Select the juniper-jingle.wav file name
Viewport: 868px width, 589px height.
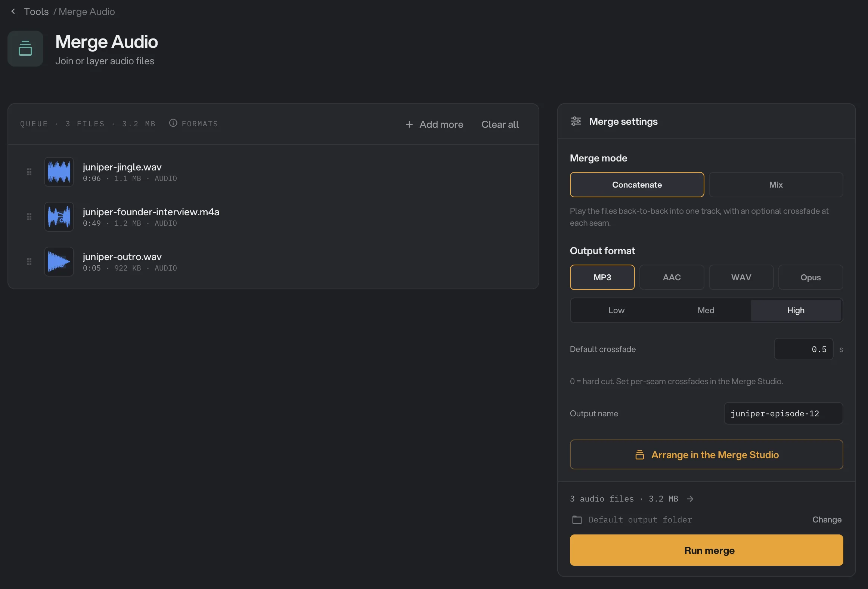(x=122, y=167)
